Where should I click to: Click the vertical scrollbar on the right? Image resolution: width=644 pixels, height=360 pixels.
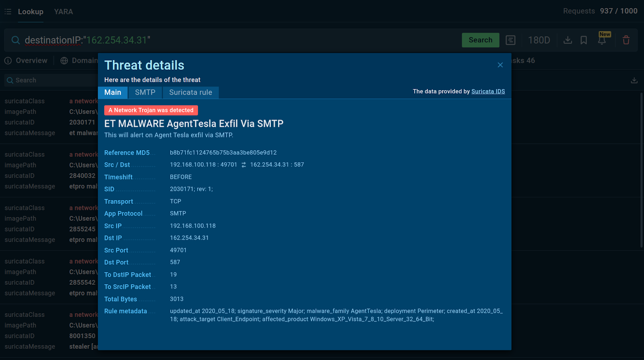click(x=642, y=169)
